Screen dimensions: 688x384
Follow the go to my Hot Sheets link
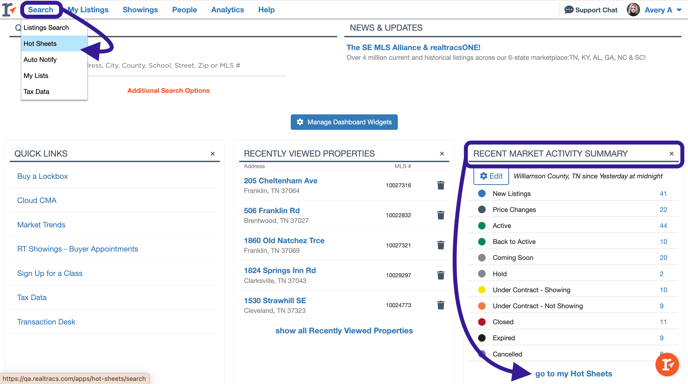pos(573,374)
